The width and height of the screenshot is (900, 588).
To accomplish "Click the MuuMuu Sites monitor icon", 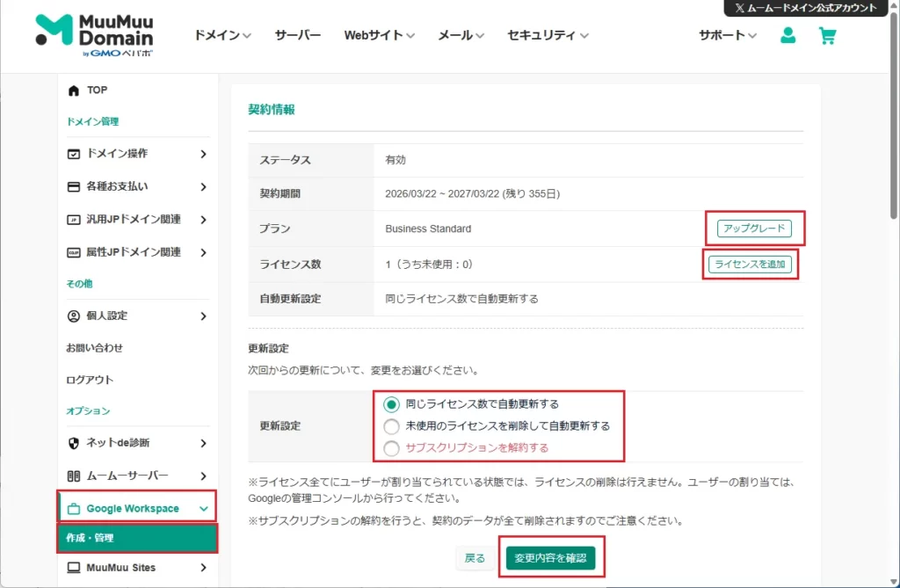I will click(x=74, y=567).
